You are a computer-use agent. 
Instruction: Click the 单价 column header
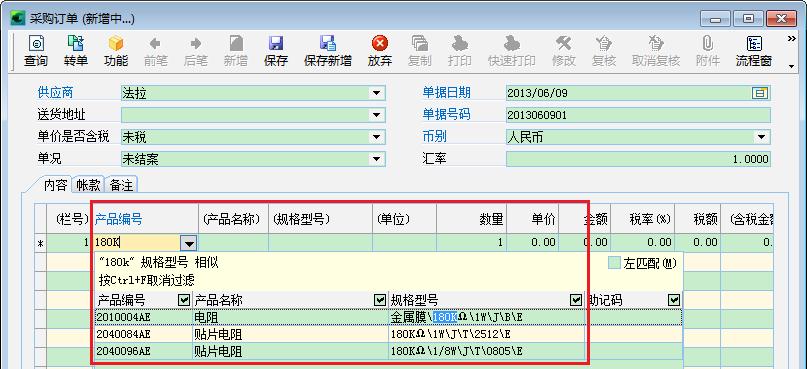(x=533, y=219)
